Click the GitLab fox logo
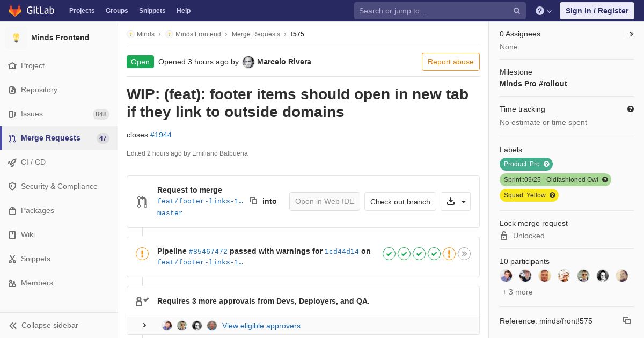Image resolution: width=644 pixels, height=338 pixels. [x=15, y=11]
